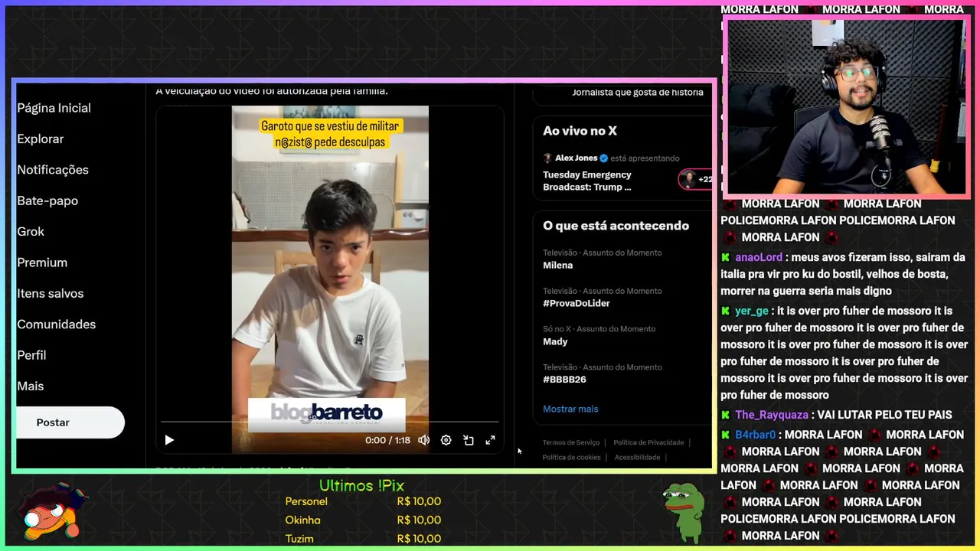This screenshot has width=980, height=551.
Task: Open Comunidades in sidebar
Action: tap(57, 324)
